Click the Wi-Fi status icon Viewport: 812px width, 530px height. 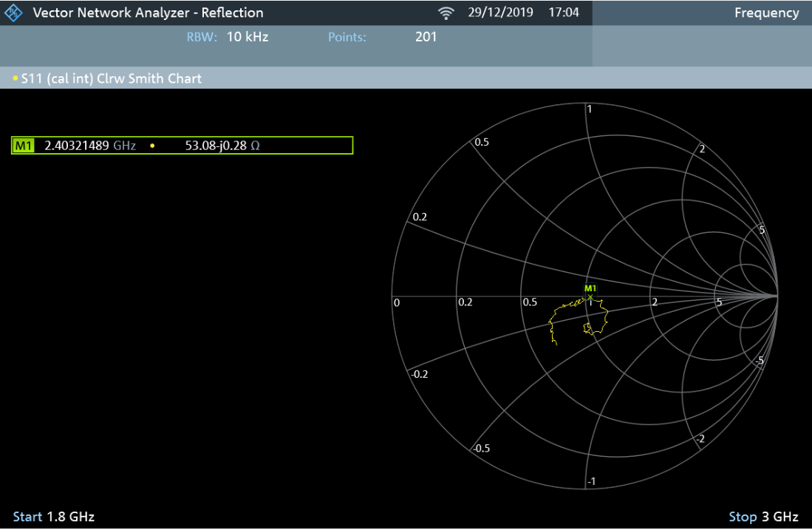click(446, 13)
